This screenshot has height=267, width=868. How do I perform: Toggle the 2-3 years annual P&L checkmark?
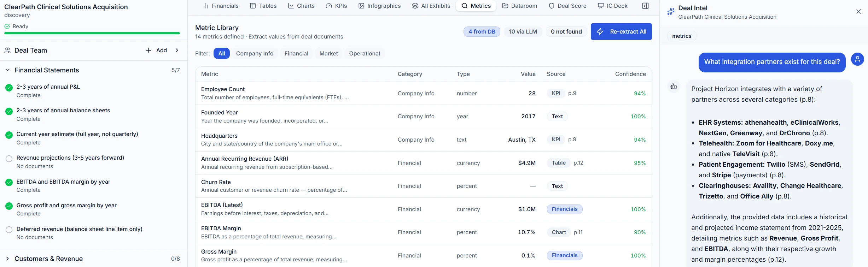click(9, 88)
